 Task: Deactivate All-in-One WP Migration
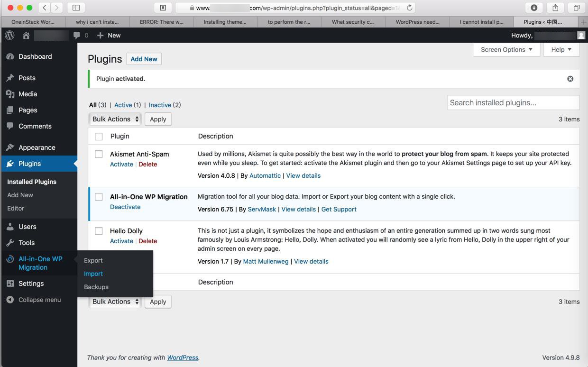coord(125,207)
